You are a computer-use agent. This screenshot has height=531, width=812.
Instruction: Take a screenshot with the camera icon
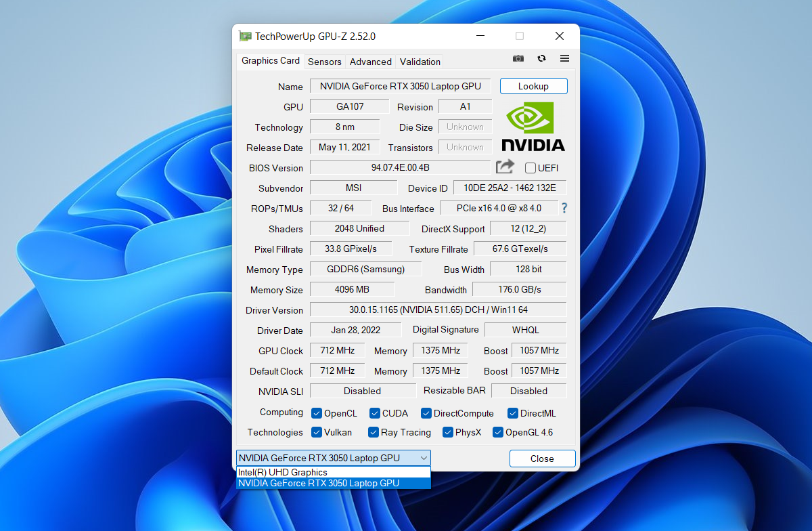click(518, 59)
